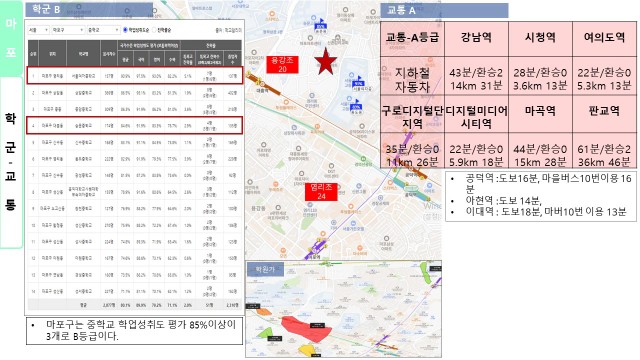Open the 서울 city dropdown
The image size is (640, 360).
click(x=38, y=30)
